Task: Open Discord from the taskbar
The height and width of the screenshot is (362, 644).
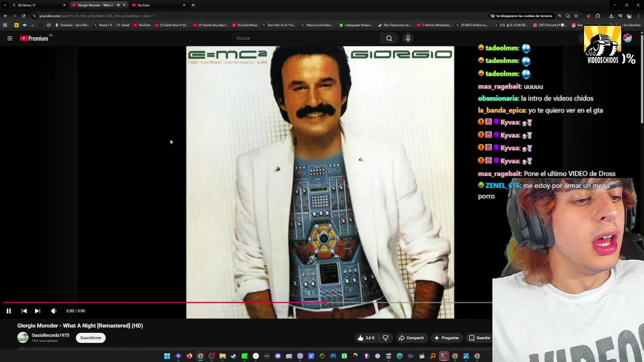Action: [x=278, y=356]
